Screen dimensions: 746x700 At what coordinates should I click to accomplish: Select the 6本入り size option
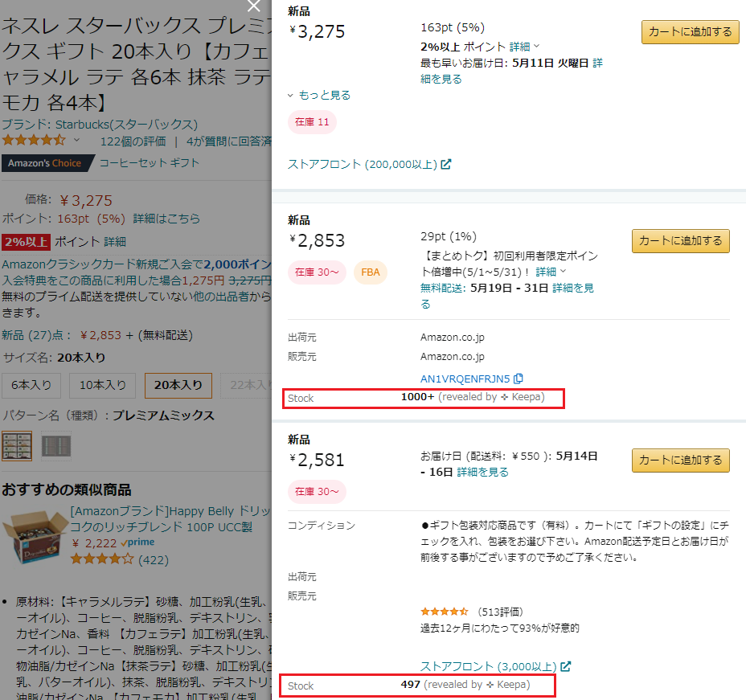tap(31, 385)
